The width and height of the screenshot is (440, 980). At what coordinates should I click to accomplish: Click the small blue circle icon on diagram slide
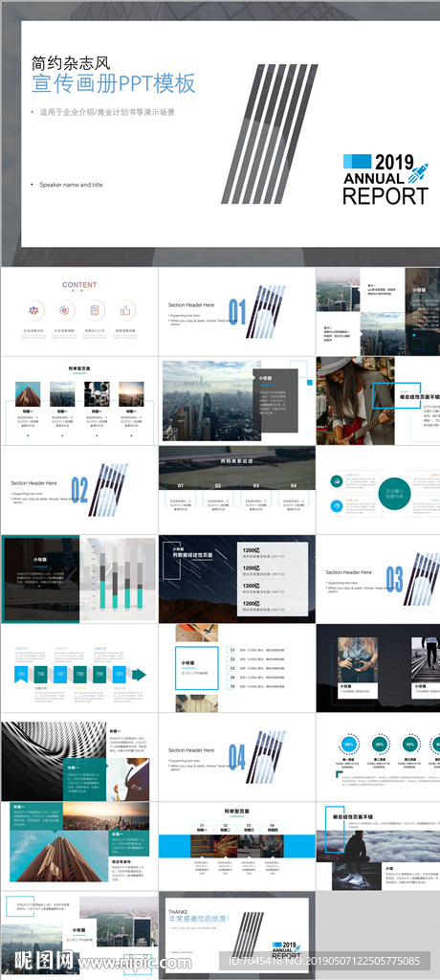tap(337, 505)
